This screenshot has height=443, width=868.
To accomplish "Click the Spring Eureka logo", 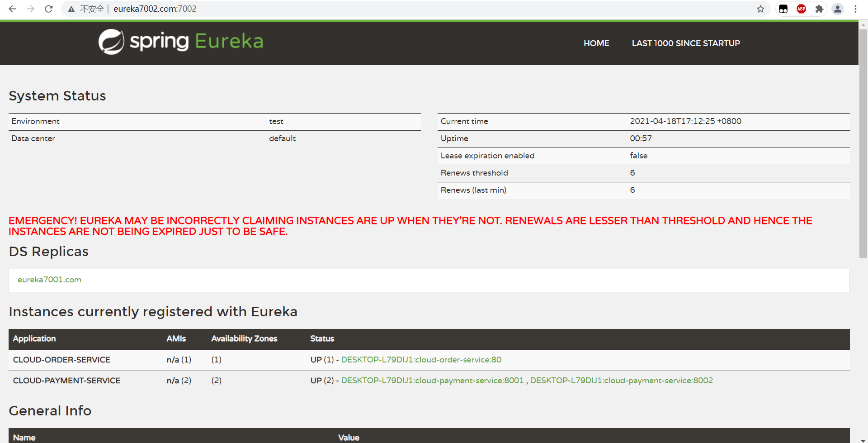I will pos(181,42).
